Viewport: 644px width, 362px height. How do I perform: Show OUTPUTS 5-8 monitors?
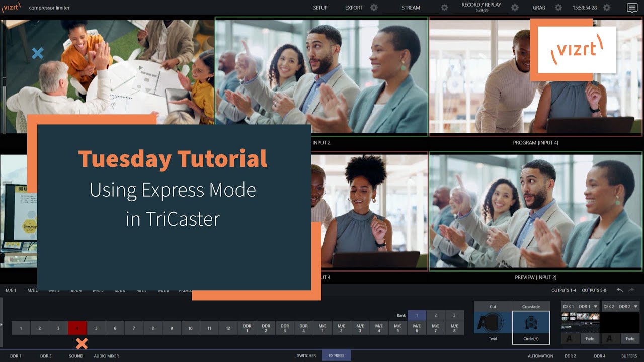pos(594,290)
